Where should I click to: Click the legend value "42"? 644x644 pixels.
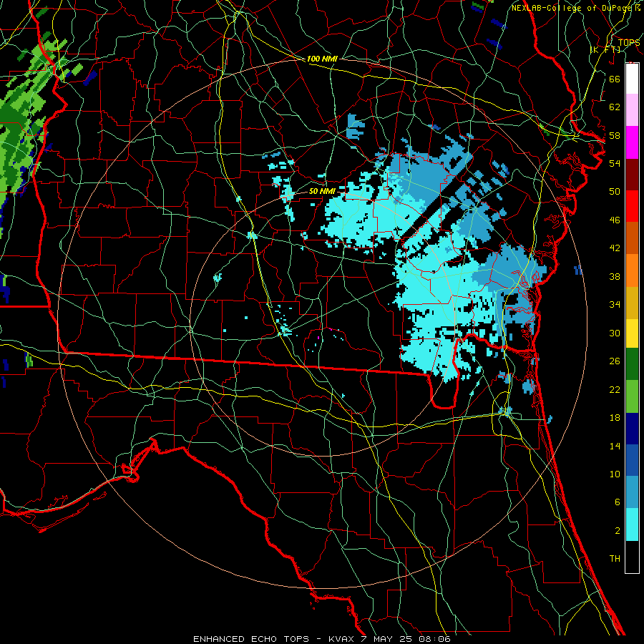[x=615, y=248]
